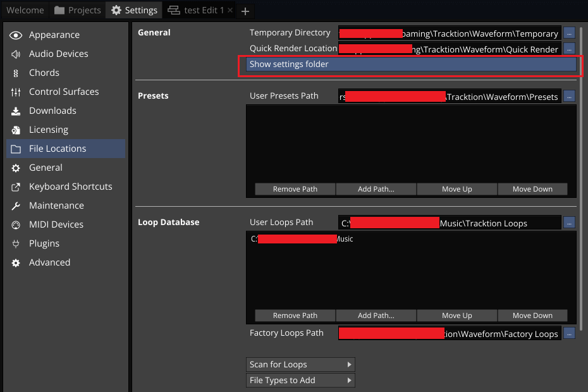Viewport: 588px width, 392px height.
Task: Browse for Temporary Directory location
Action: [x=569, y=33]
